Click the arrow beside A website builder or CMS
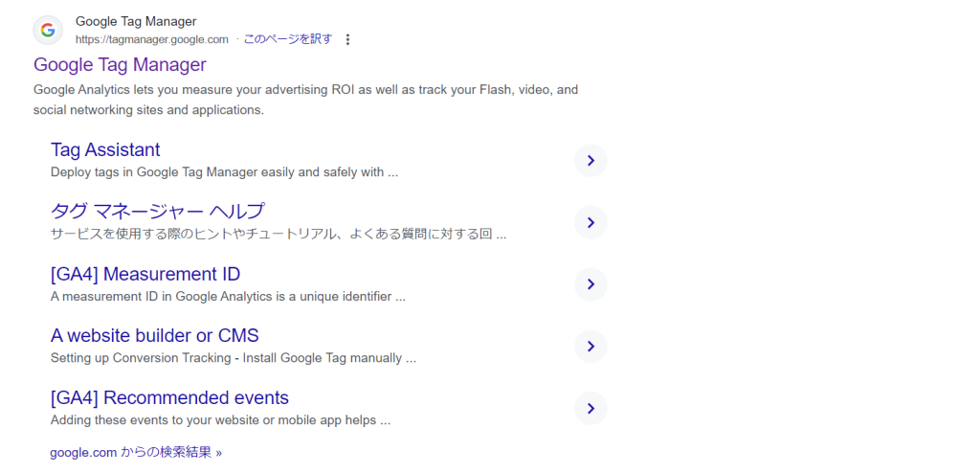The width and height of the screenshot is (980, 473). 590,347
